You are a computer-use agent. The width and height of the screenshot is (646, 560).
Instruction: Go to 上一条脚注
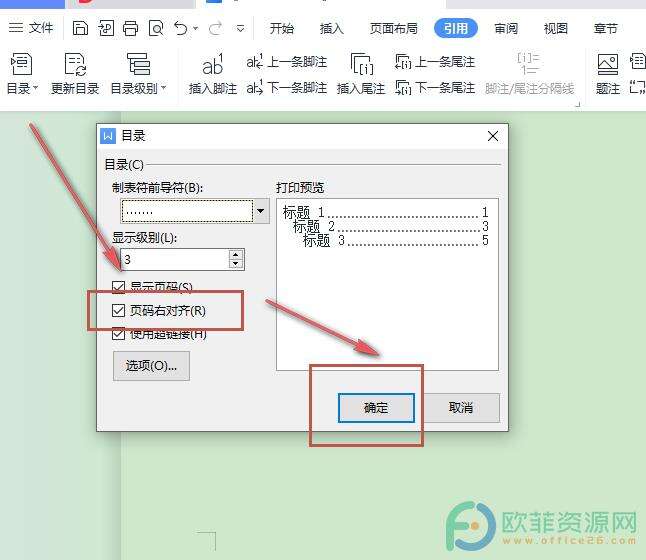(287, 62)
